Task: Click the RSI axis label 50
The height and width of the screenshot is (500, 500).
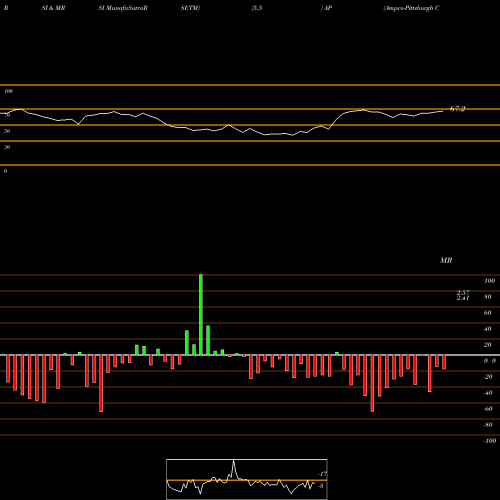Action: pyautogui.click(x=7, y=131)
